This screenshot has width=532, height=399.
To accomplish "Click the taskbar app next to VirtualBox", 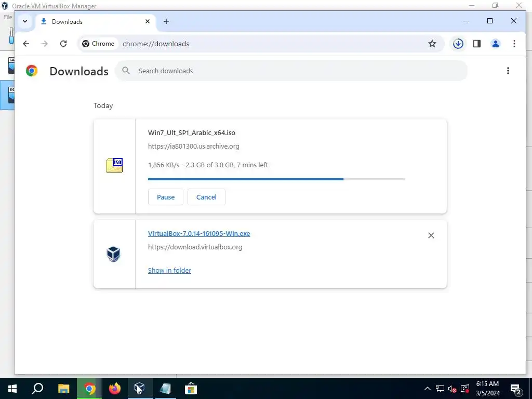I will pyautogui.click(x=165, y=389).
